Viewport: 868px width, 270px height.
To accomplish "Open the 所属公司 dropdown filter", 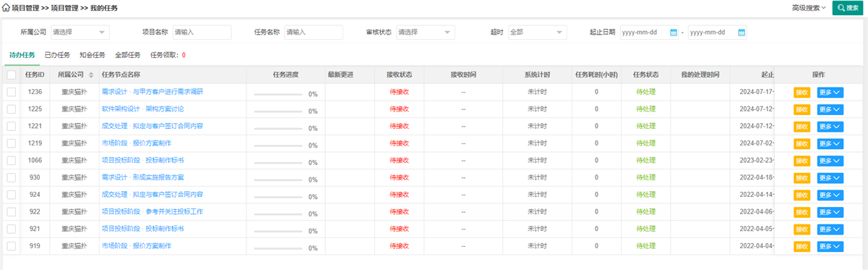I will [80, 33].
